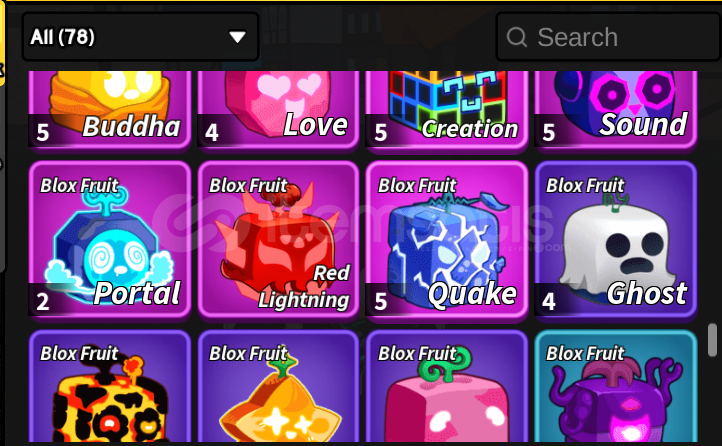This screenshot has width=722, height=446.
Task: Click the inventory scrollbar handle
Action: (712, 340)
